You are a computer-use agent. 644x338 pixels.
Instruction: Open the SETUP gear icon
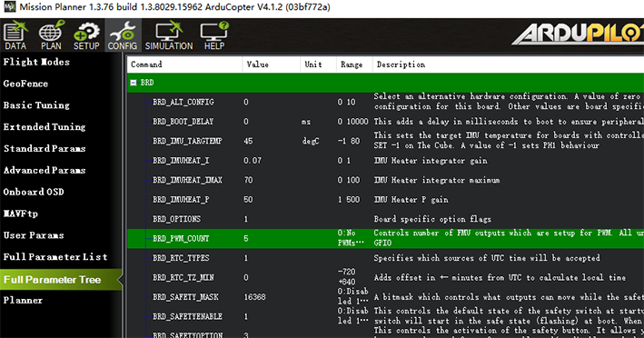point(86,35)
